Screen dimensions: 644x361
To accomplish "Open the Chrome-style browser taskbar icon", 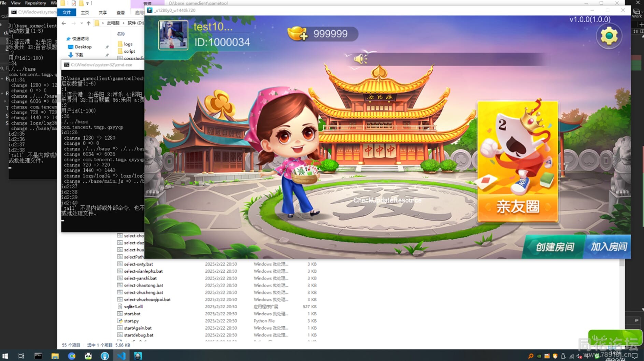I will point(72,356).
